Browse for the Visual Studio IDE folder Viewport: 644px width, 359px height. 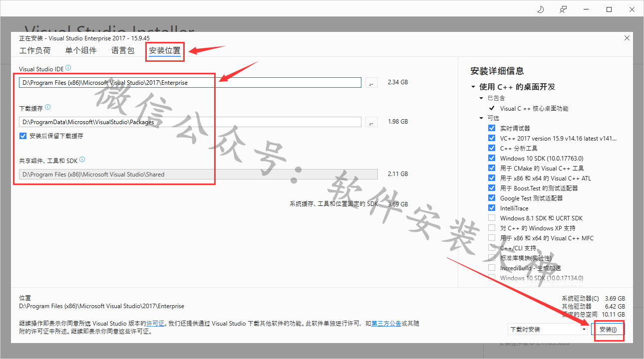[x=371, y=83]
